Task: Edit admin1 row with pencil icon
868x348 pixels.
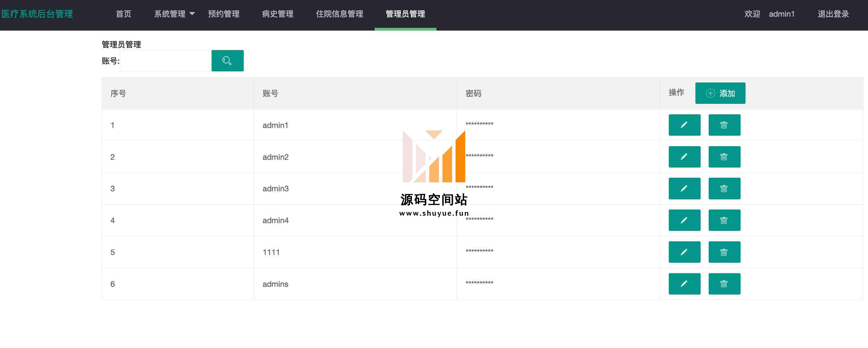Action: coord(684,125)
